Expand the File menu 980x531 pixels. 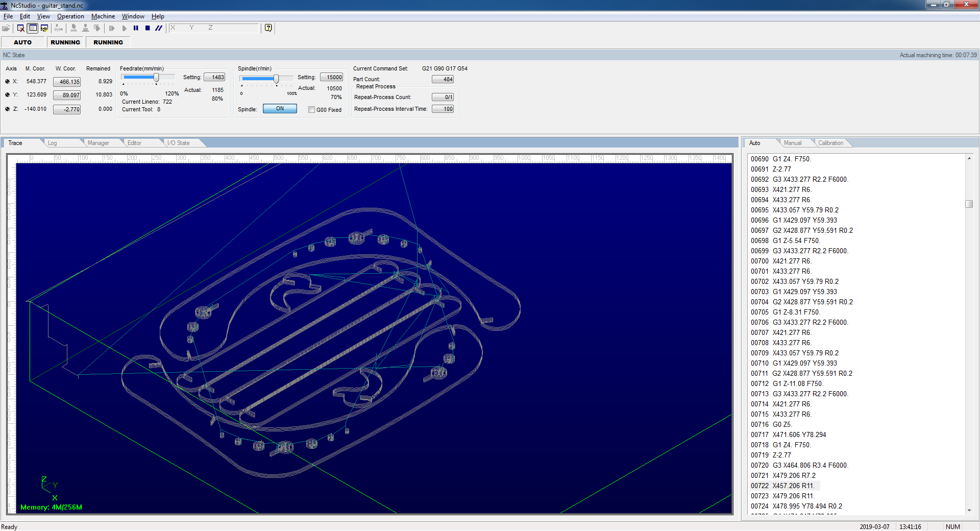[x=8, y=16]
